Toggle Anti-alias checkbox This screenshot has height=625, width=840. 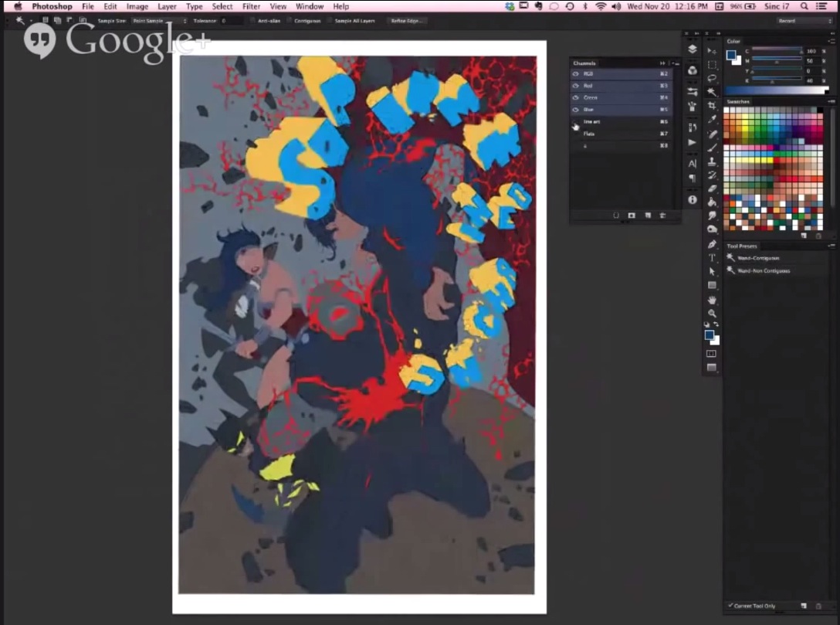pos(253,21)
